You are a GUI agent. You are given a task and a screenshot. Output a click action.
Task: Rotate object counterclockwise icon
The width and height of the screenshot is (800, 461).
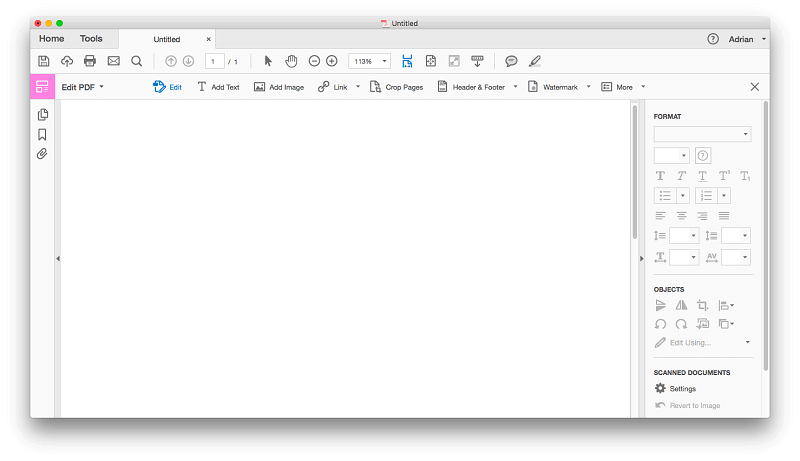(x=660, y=324)
